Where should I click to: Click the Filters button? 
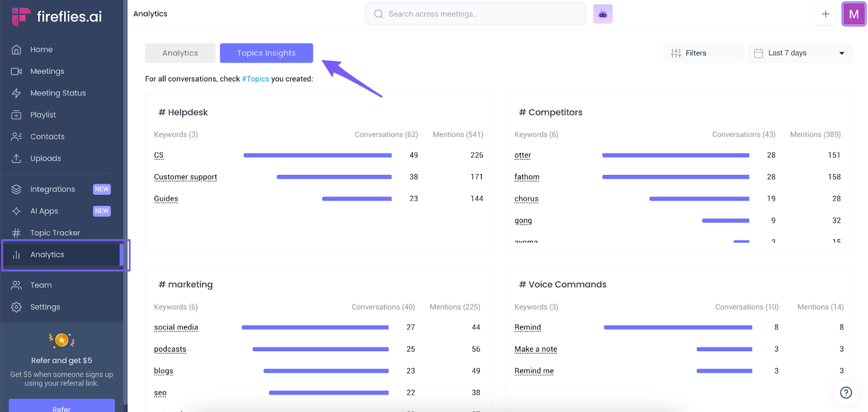[x=704, y=53]
